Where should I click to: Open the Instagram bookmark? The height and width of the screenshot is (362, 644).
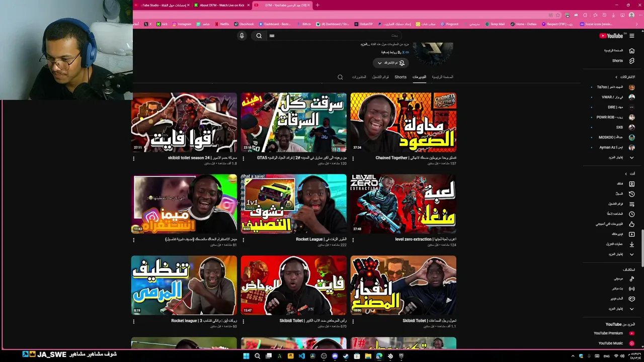[x=182, y=24]
